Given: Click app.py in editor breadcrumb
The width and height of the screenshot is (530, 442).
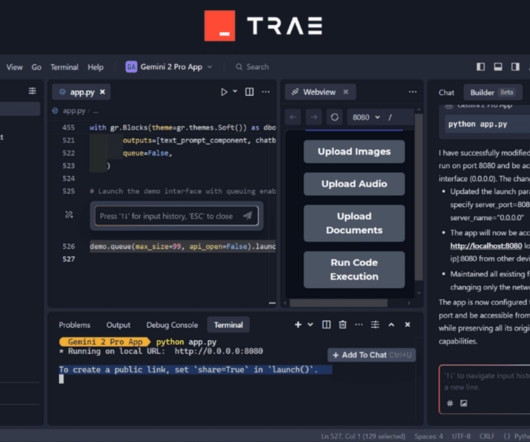Looking at the screenshot, I should 74,111.
